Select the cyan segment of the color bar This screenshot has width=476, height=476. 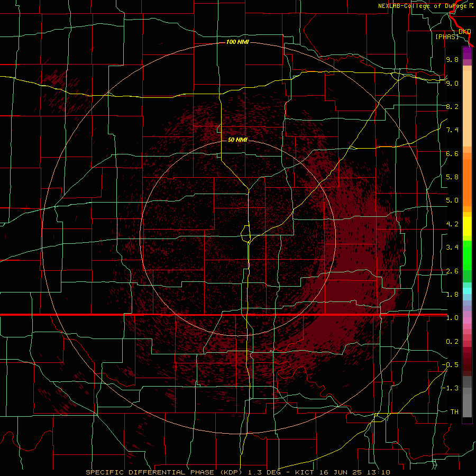pos(467,291)
